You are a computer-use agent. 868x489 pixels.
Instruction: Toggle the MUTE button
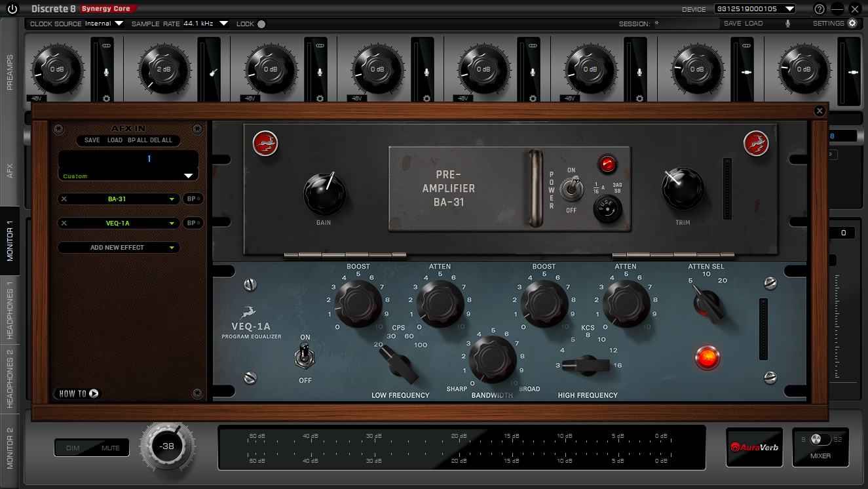110,448
